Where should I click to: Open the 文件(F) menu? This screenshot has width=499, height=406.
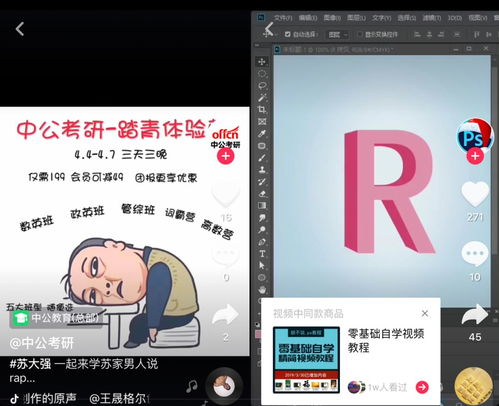coord(283,18)
